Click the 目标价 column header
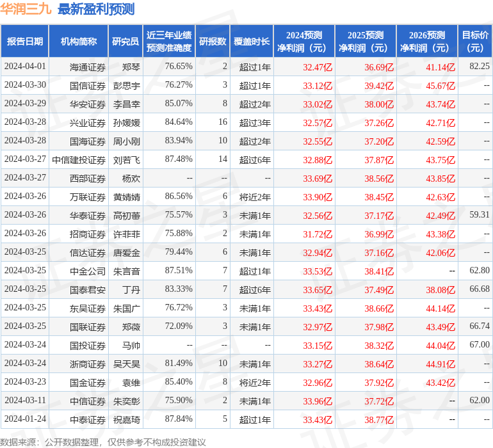Viewport: 493px width, 448px height. 475,41
